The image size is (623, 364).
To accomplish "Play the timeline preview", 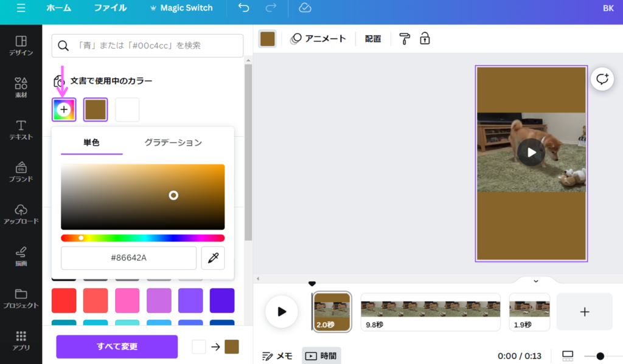I will click(x=281, y=312).
